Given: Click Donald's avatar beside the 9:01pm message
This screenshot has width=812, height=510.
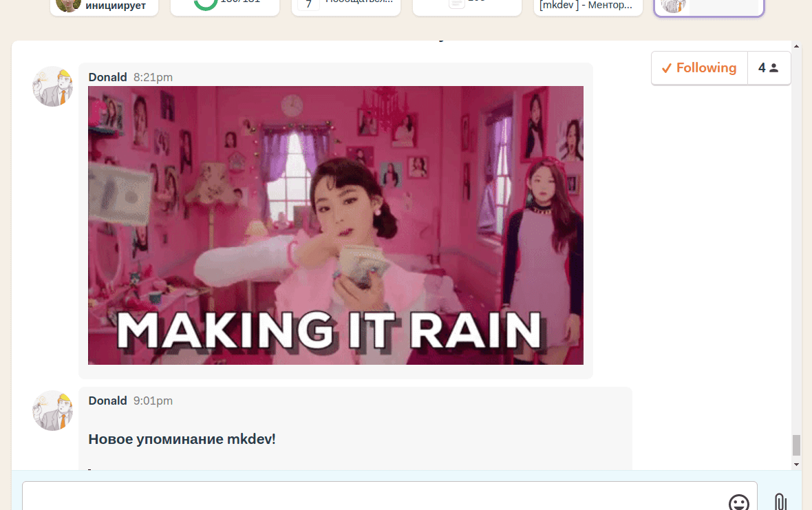Looking at the screenshot, I should point(53,410).
